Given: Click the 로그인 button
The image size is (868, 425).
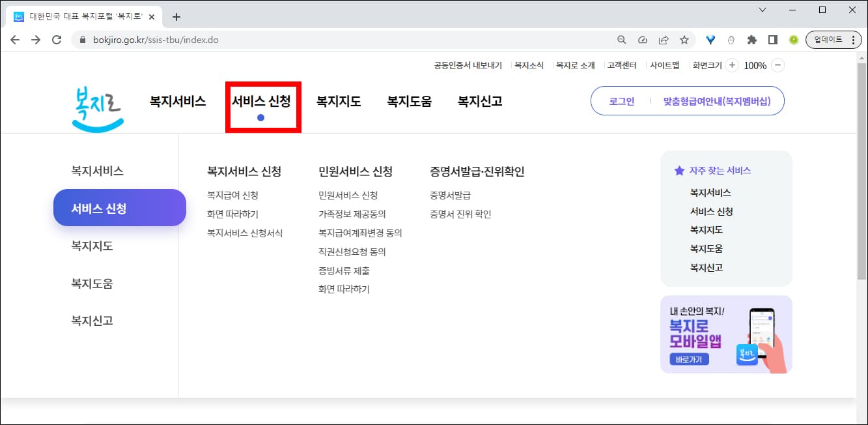Looking at the screenshot, I should pyautogui.click(x=621, y=101).
